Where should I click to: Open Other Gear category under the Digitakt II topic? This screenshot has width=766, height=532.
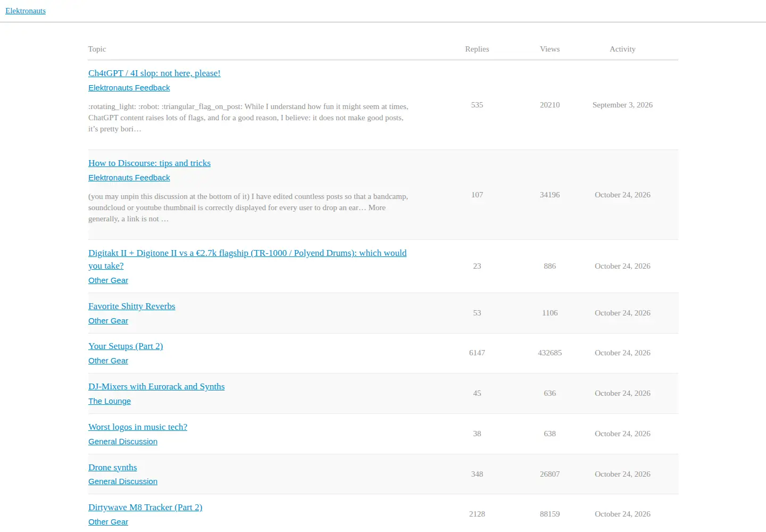click(x=109, y=280)
